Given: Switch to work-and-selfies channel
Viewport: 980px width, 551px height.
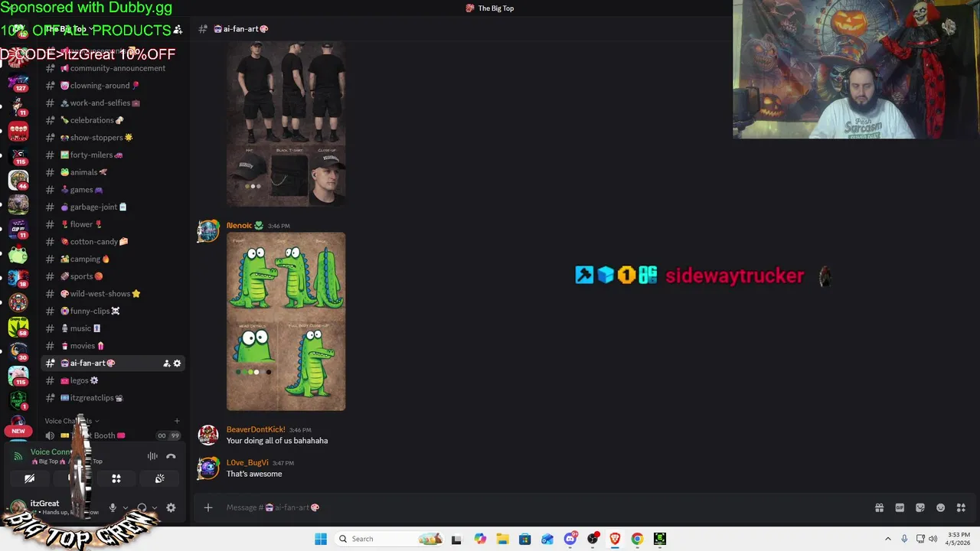Looking at the screenshot, I should [x=113, y=103].
